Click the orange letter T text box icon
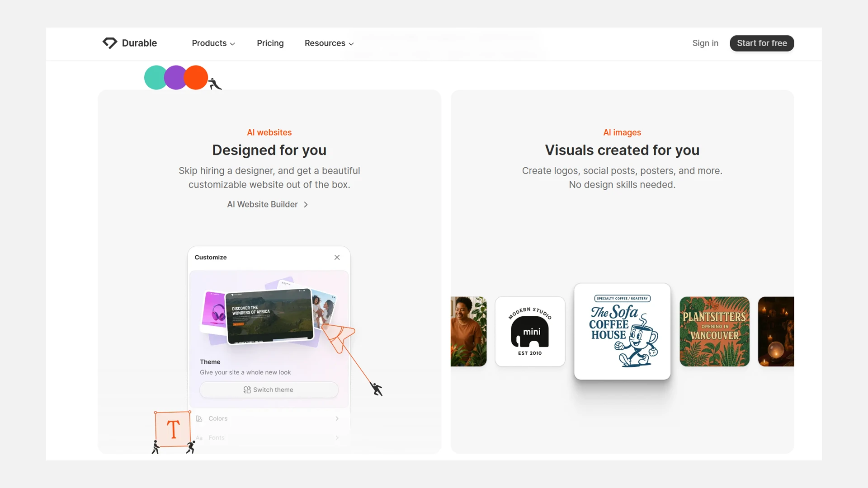The image size is (868, 488). 173,429
